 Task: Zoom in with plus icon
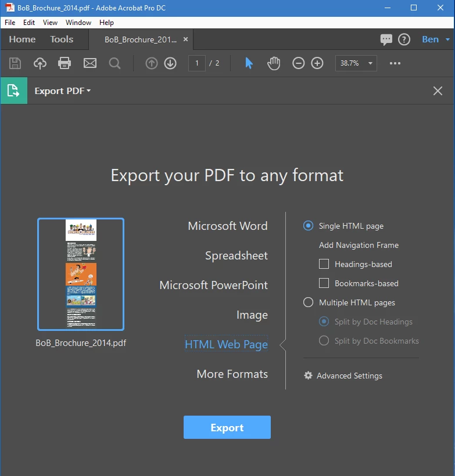[x=317, y=63]
